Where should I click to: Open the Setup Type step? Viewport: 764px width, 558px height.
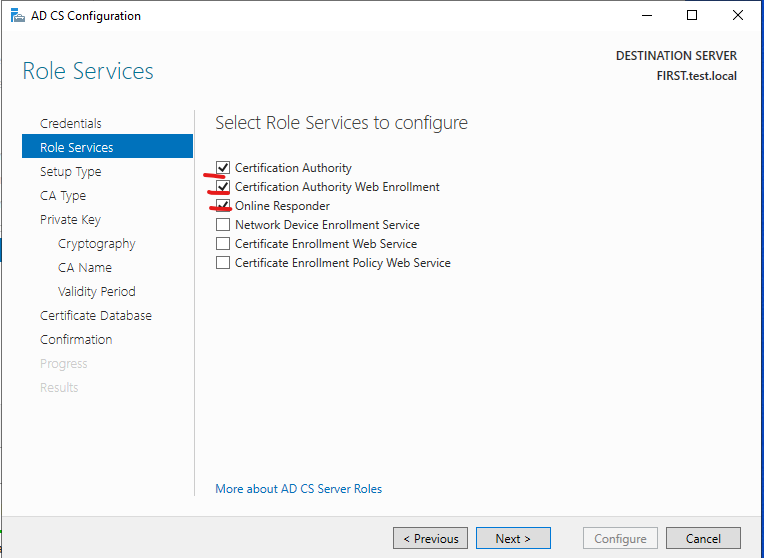71,172
